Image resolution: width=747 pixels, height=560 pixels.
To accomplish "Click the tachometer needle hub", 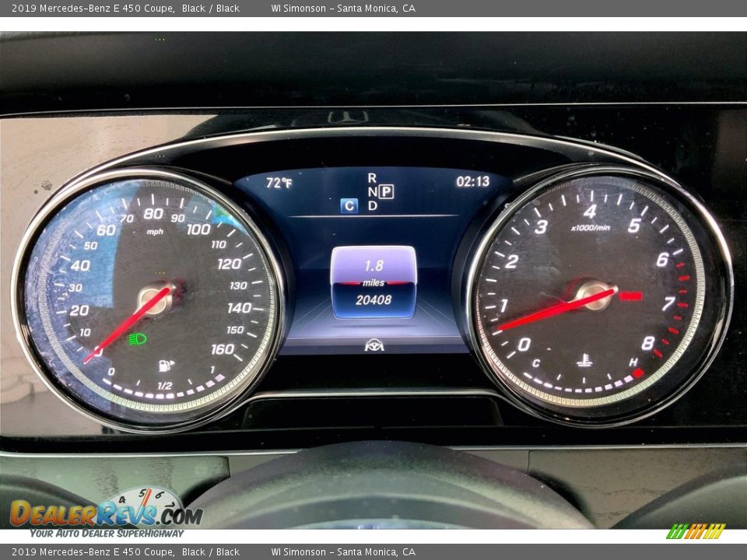I will pyautogui.click(x=594, y=296).
